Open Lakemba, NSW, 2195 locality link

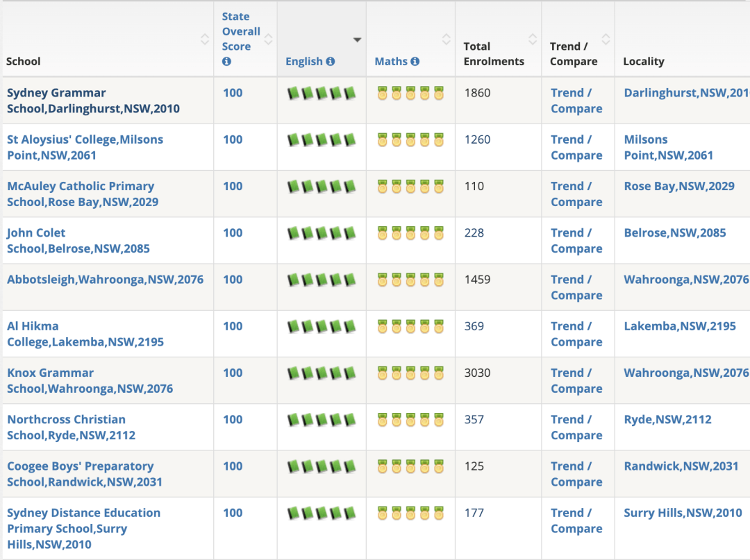pyautogui.click(x=680, y=326)
